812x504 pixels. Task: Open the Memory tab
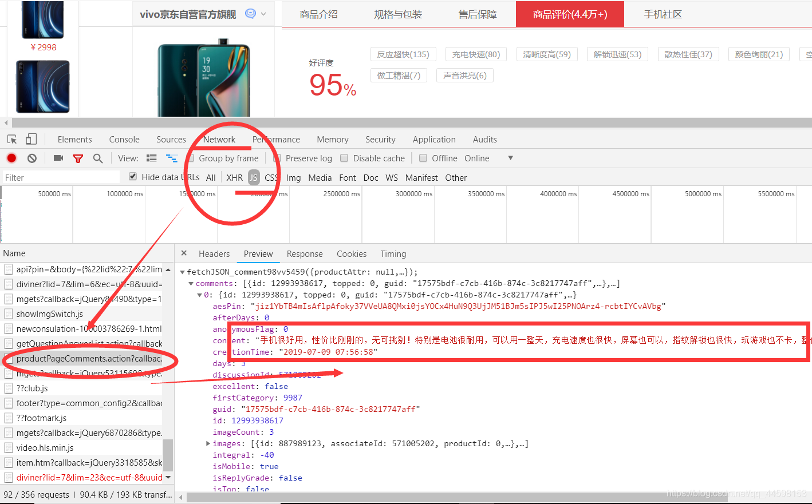tap(333, 140)
